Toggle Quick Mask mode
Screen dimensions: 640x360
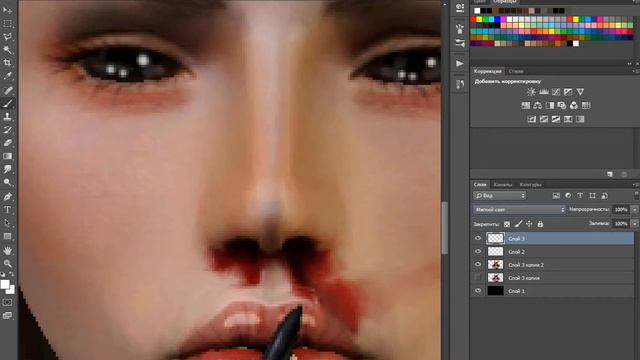click(7, 302)
